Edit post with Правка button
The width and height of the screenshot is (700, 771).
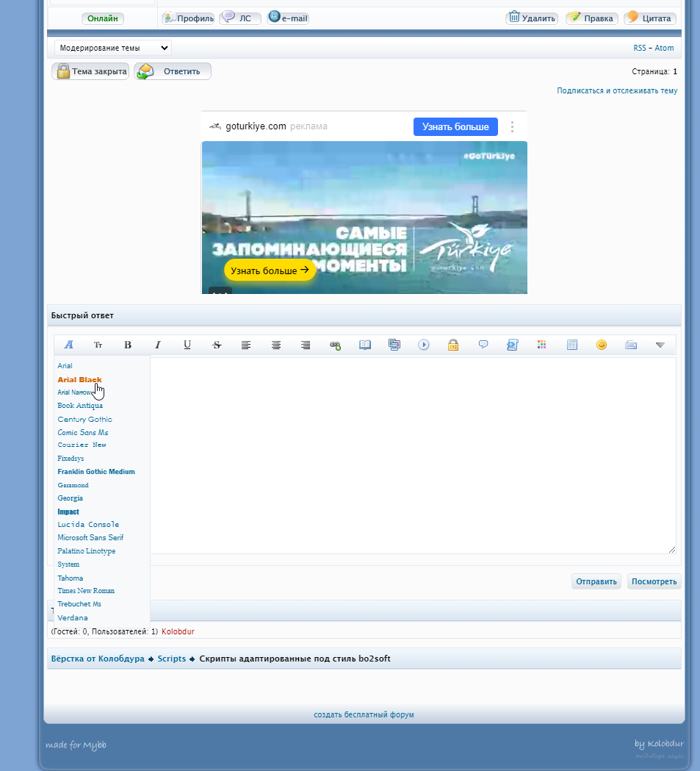(x=592, y=18)
